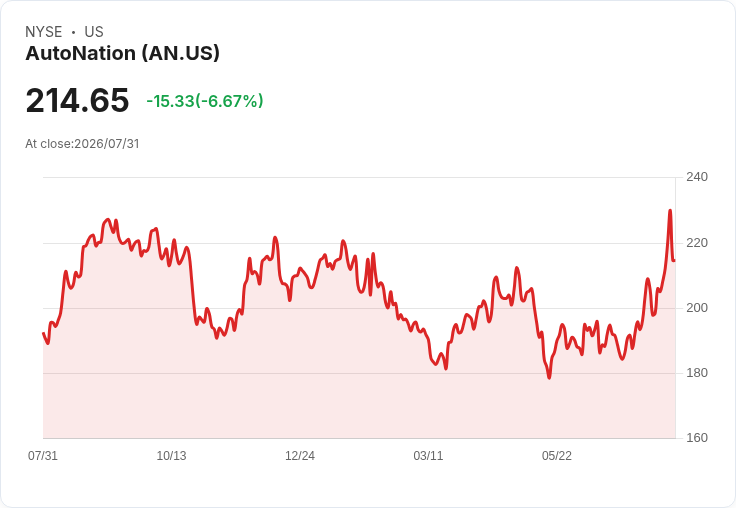
Task: Select the current price 214.65
Action: (x=77, y=100)
